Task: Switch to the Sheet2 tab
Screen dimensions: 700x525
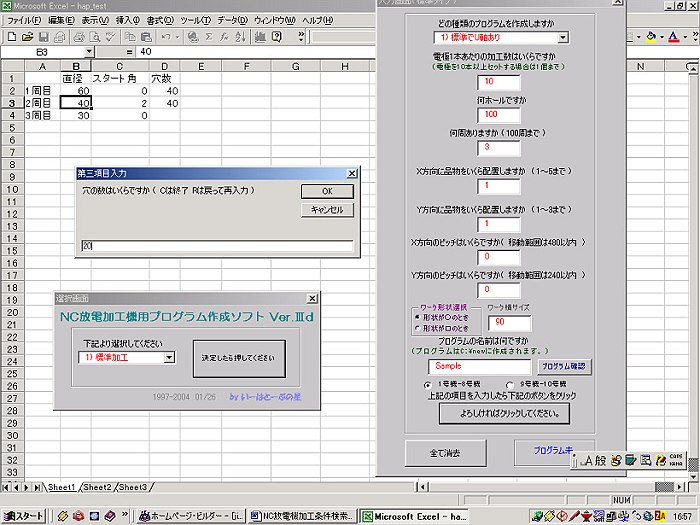Action: point(97,487)
